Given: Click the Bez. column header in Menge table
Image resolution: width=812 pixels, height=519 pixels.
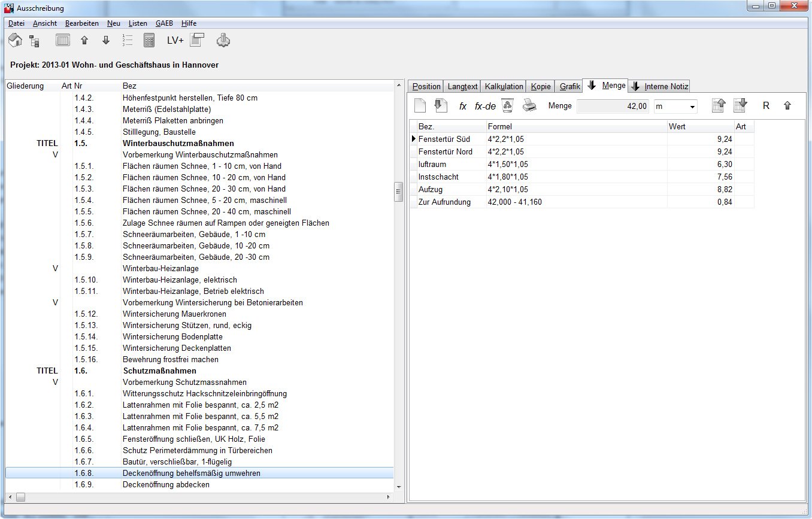Looking at the screenshot, I should (x=452, y=126).
